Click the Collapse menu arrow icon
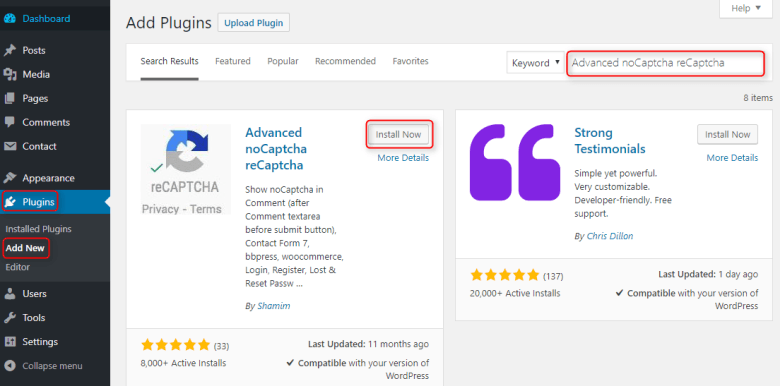 (x=9, y=366)
